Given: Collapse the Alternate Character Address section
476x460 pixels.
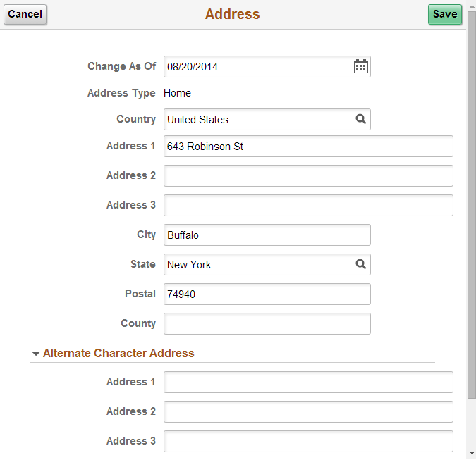Looking at the screenshot, I should point(36,353).
